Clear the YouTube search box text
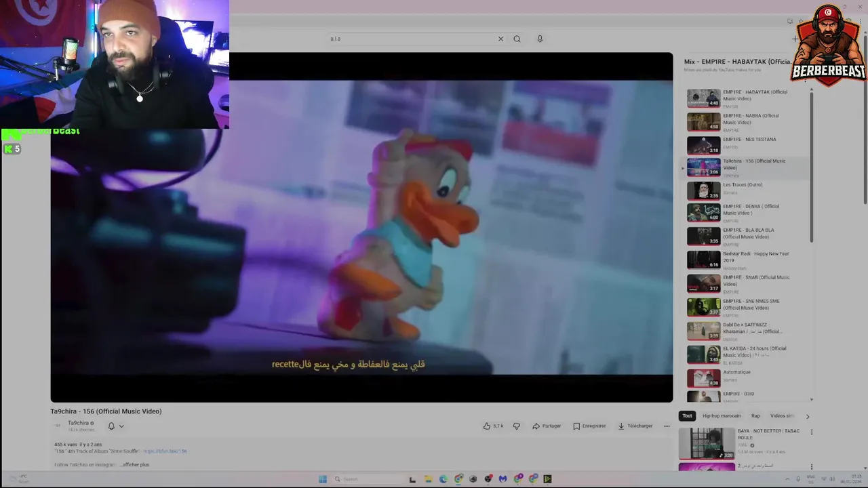This screenshot has height=488, width=868. point(500,39)
